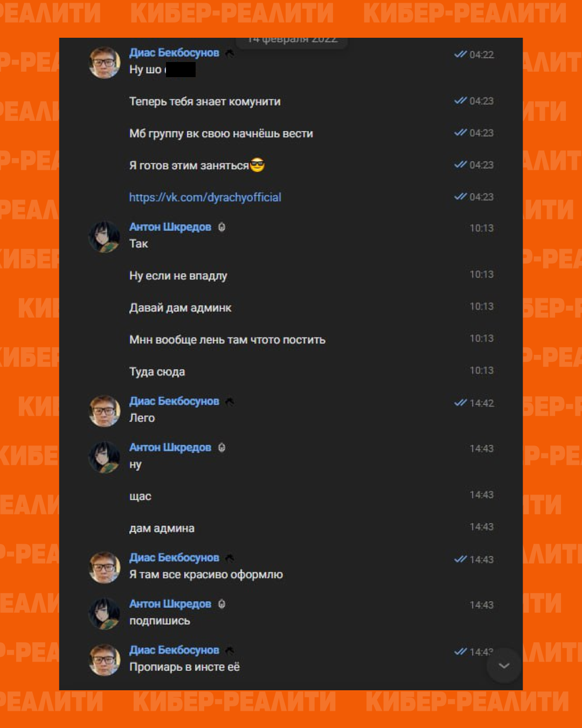This screenshot has height=728, width=582.
Task: Click the read checkmarks next to 04:22
Action: [460, 54]
